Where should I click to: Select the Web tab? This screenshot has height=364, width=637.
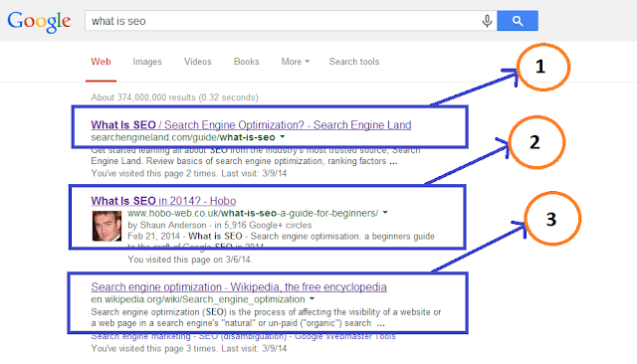(101, 62)
